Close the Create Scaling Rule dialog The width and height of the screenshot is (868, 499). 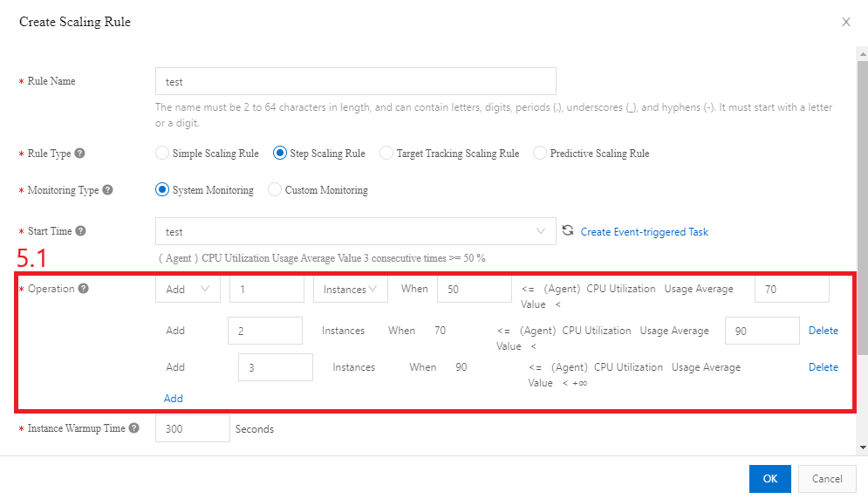pyautogui.click(x=846, y=22)
